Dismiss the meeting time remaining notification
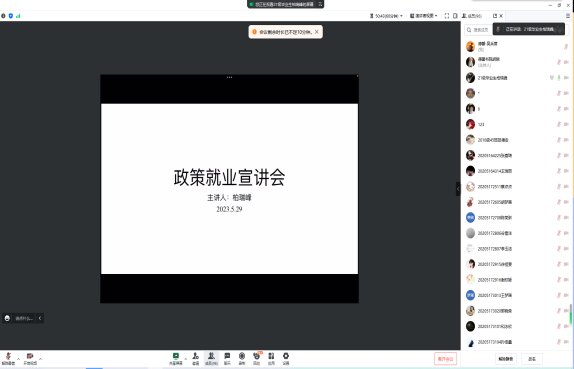The image size is (574, 369). tap(317, 32)
